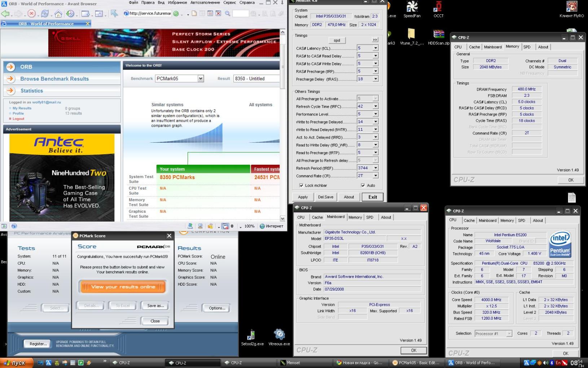The image size is (588, 368).
Task: Click the popup blocker icon in status bar
Action: pos(225,226)
